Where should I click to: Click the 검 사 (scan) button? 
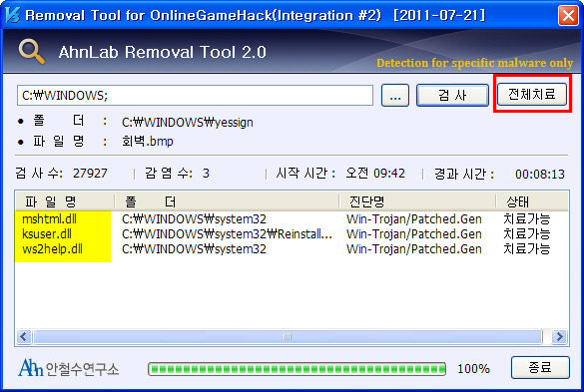coord(452,96)
